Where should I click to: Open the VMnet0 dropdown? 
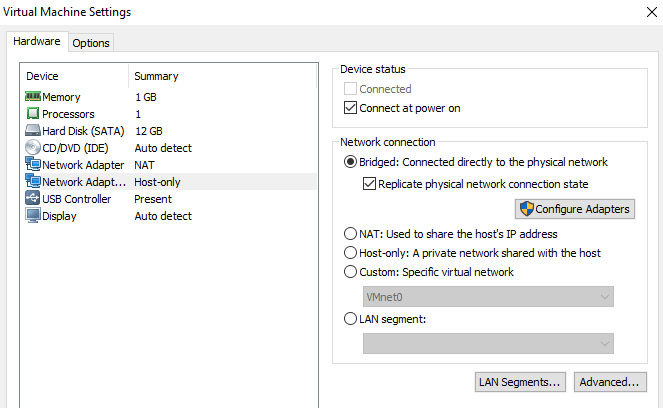487,297
